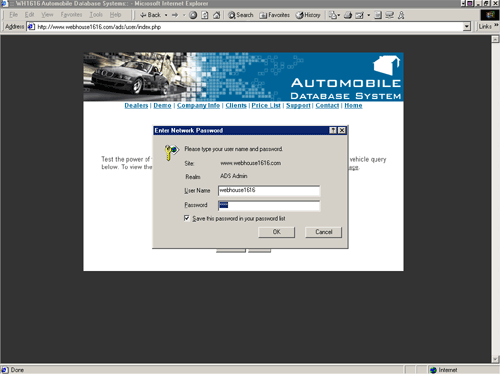Image resolution: width=500 pixels, height=374 pixels.
Task: Open the Favorites menu
Action: click(71, 15)
